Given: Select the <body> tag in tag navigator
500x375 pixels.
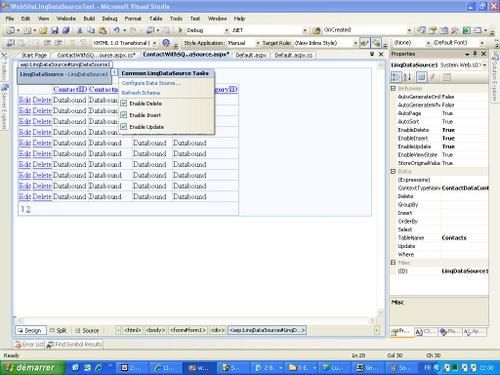Looking at the screenshot, I should pyautogui.click(x=156, y=330).
